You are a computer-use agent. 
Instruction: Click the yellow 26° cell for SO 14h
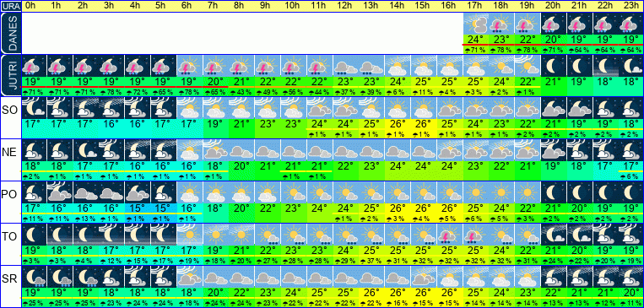(398, 124)
